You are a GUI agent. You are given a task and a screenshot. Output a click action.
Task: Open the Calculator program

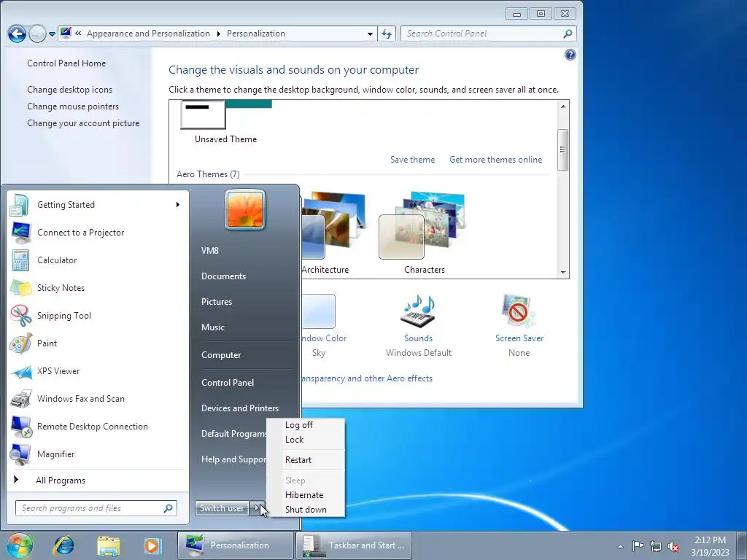tap(97, 260)
